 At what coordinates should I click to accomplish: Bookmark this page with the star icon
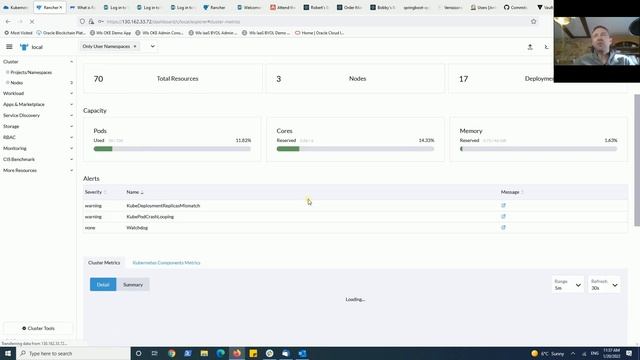coord(533,21)
